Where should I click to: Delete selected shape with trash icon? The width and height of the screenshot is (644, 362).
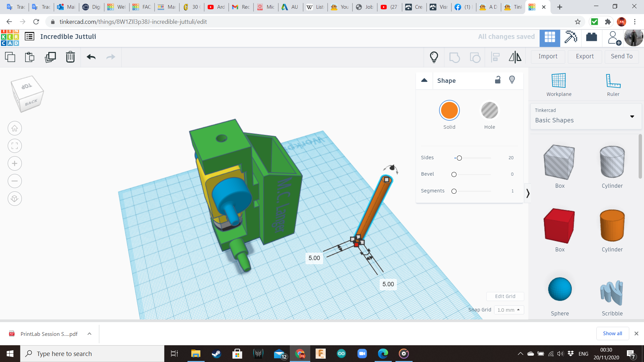coord(70,57)
